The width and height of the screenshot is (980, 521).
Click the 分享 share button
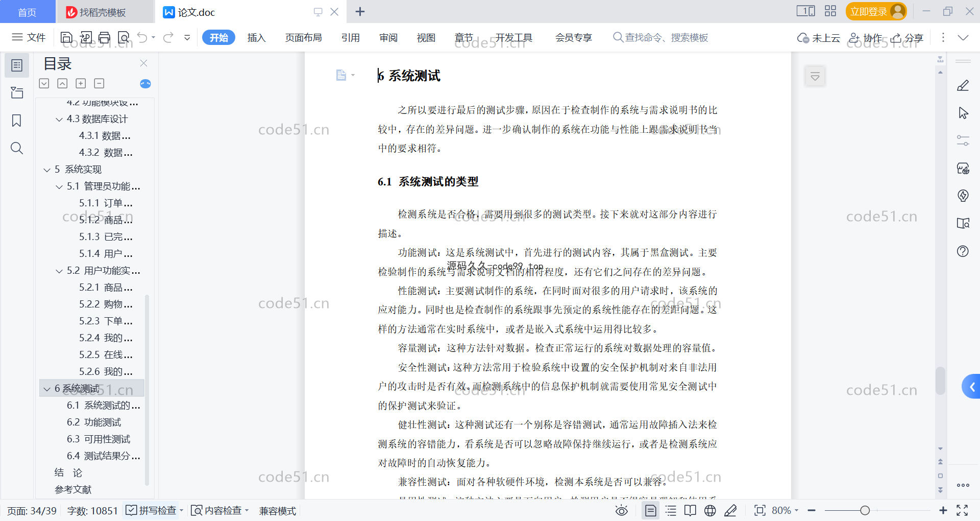click(x=907, y=38)
